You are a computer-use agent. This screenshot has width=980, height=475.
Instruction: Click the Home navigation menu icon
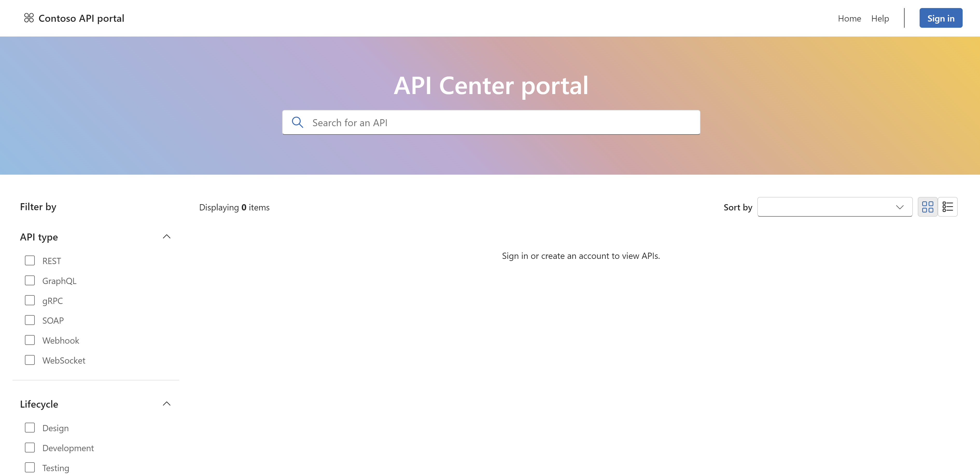tap(849, 18)
